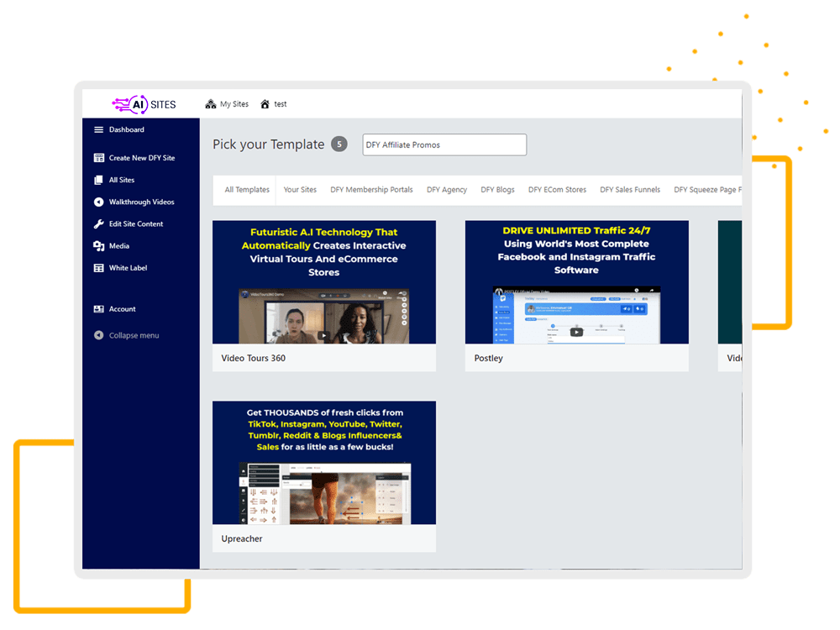Click the Video Tours 360 title
This screenshot has height=630, width=840.
pos(254,358)
